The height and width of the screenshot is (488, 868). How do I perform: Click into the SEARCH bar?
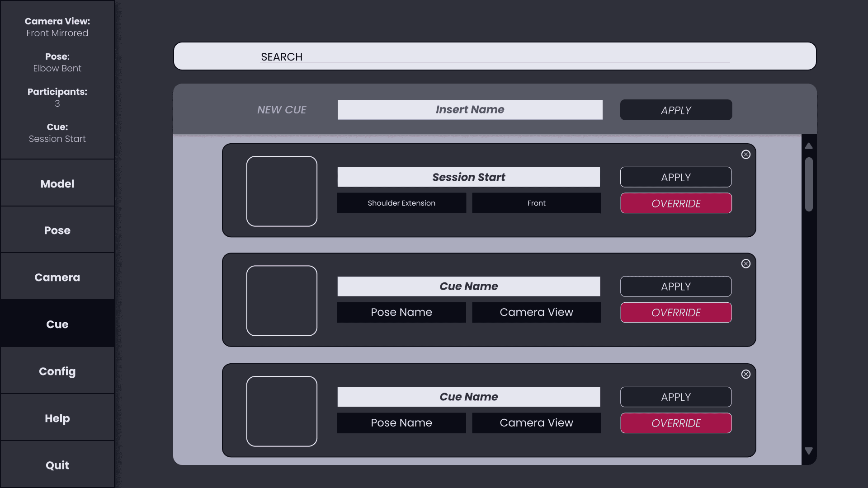click(495, 56)
